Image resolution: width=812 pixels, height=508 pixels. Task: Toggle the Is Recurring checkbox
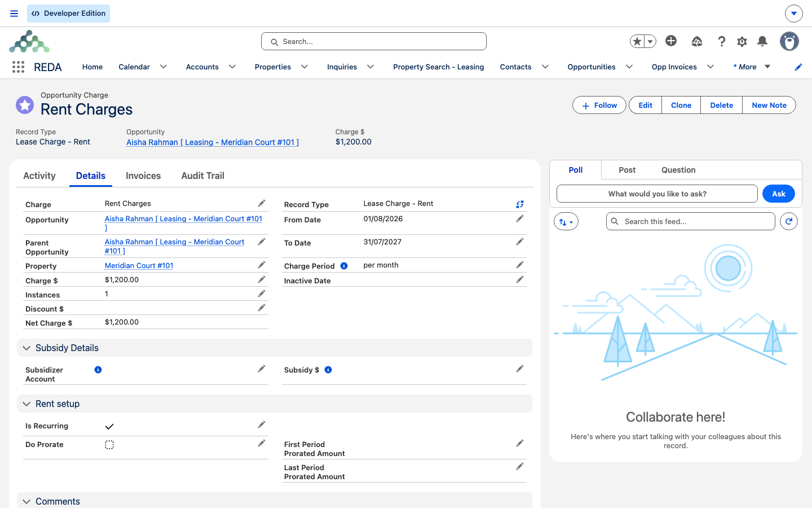[109, 426]
